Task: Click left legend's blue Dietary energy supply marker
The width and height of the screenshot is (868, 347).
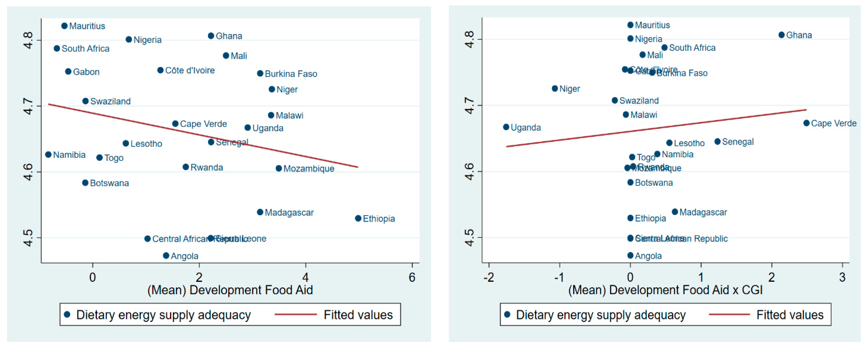Action: tap(67, 314)
